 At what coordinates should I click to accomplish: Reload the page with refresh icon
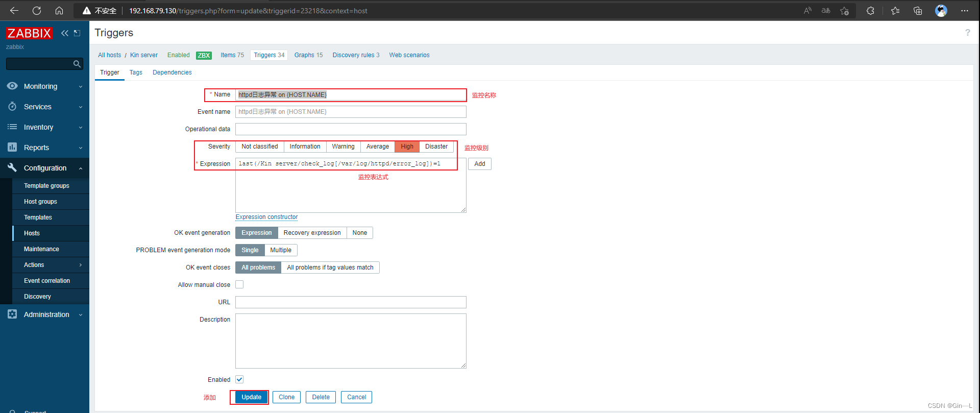point(37,11)
